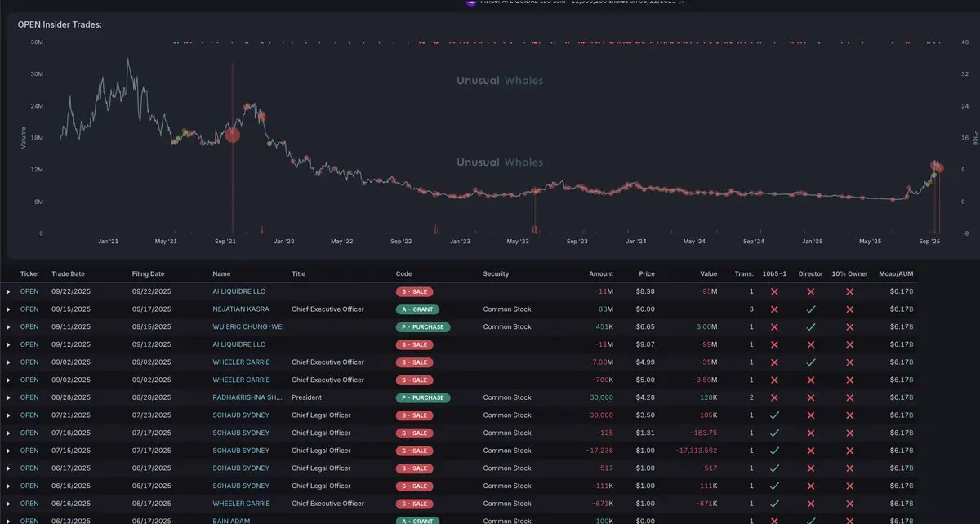This screenshot has height=524, width=980.
Task: Click 10b5-1 checkmark in 07/21/2025 SCHAUB row
Action: [x=774, y=415]
